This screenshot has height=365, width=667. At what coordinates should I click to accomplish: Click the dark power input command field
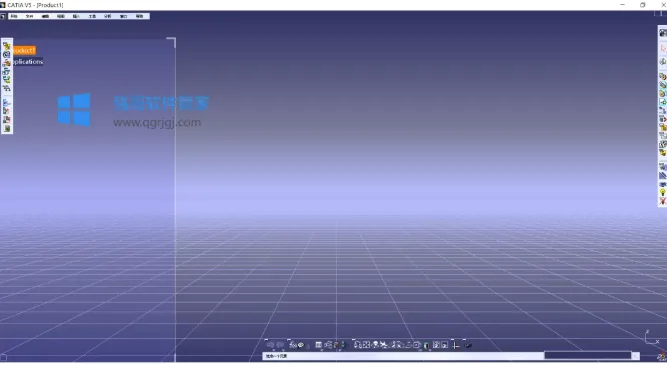point(587,355)
